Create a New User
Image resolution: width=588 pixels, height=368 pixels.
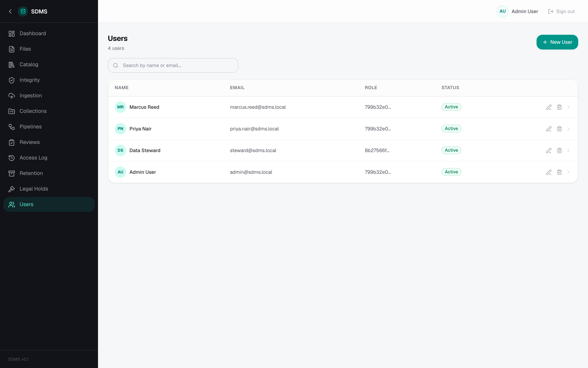tap(557, 42)
